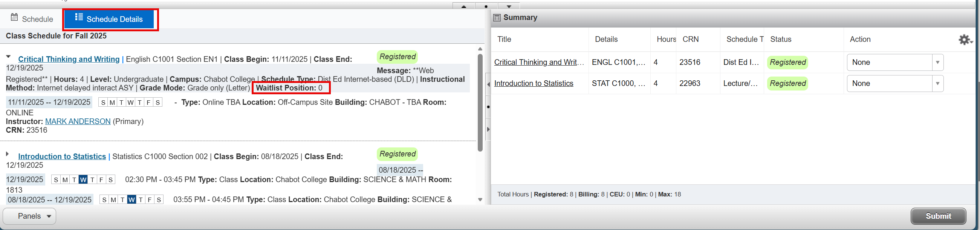The height and width of the screenshot is (230, 980).
Task: Open instructor MARK ANDERSON link
Action: coord(78,121)
